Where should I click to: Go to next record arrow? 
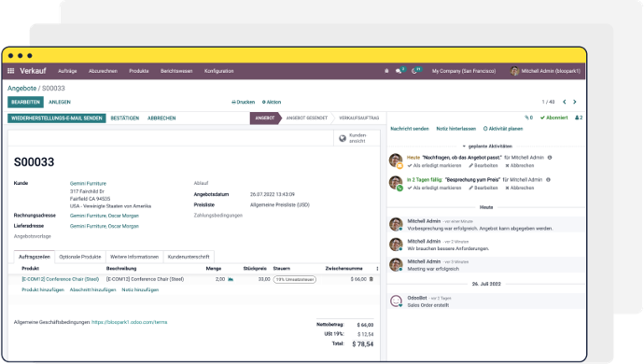575,102
